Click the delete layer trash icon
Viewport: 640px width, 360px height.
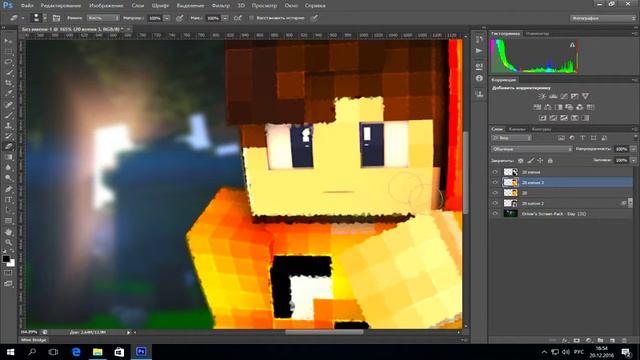click(624, 340)
